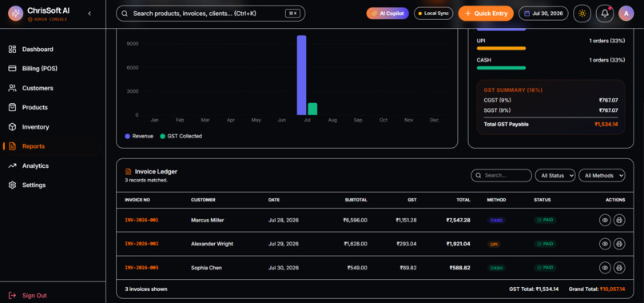Launch the AI Copilot
Screen dimensions: 644x303
tap(388, 14)
